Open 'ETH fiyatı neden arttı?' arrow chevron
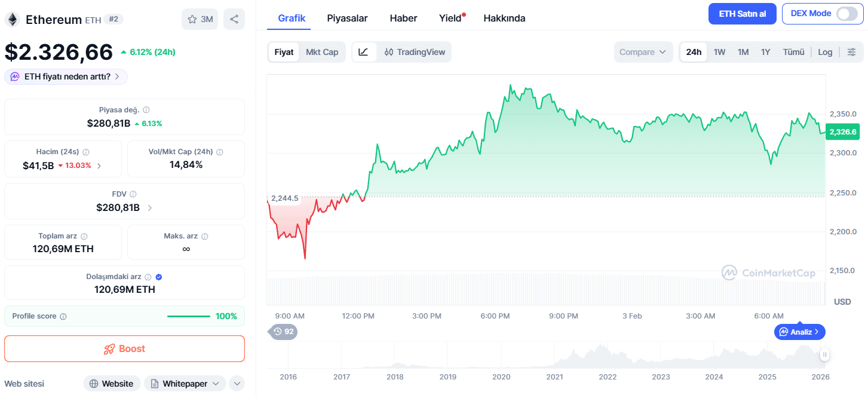Viewport: 868px width, 395px height. [117, 76]
